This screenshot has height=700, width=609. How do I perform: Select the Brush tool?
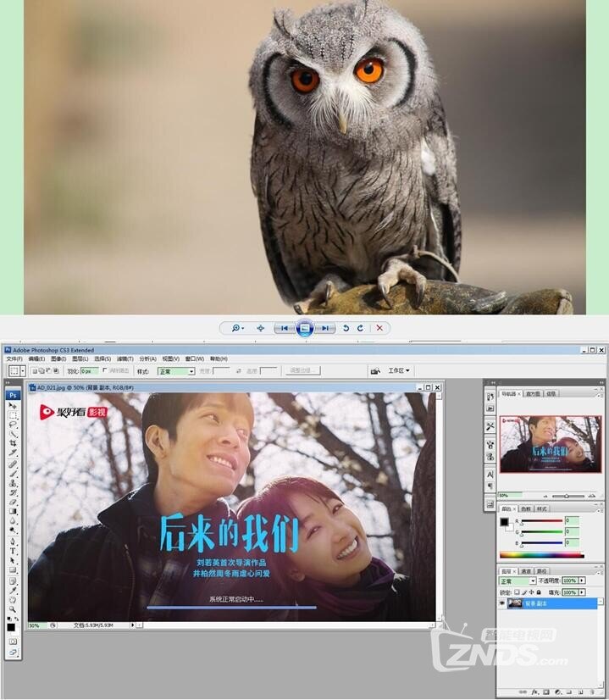13,474
